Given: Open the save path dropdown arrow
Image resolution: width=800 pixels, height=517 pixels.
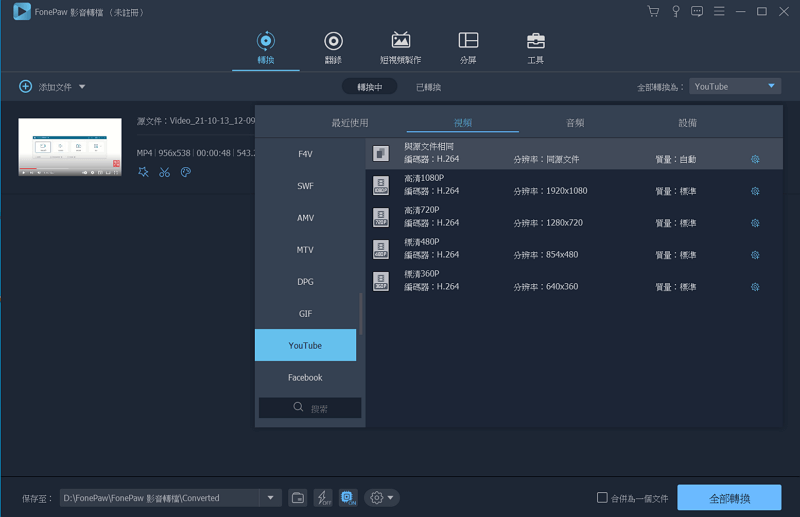Looking at the screenshot, I should [x=271, y=498].
